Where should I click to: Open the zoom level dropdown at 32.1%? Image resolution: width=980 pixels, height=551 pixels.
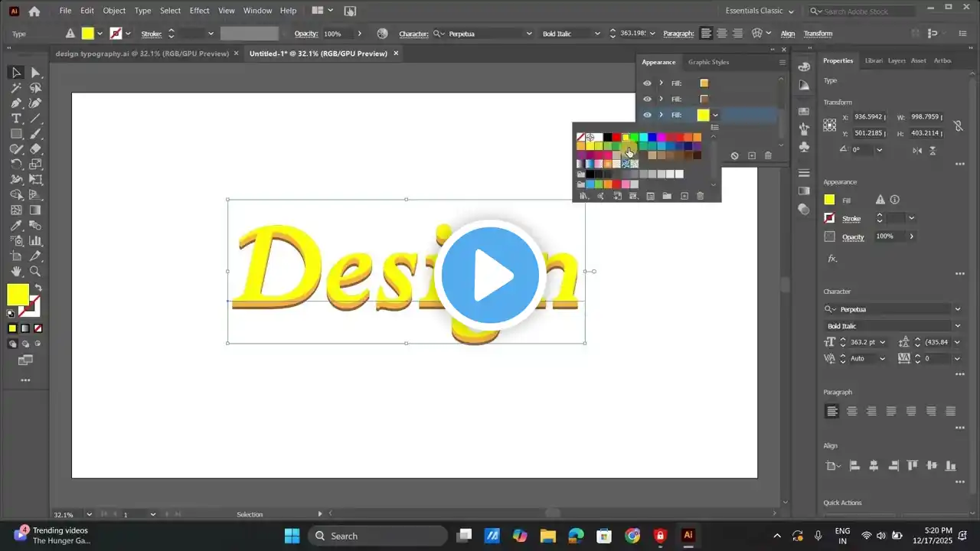(90, 514)
